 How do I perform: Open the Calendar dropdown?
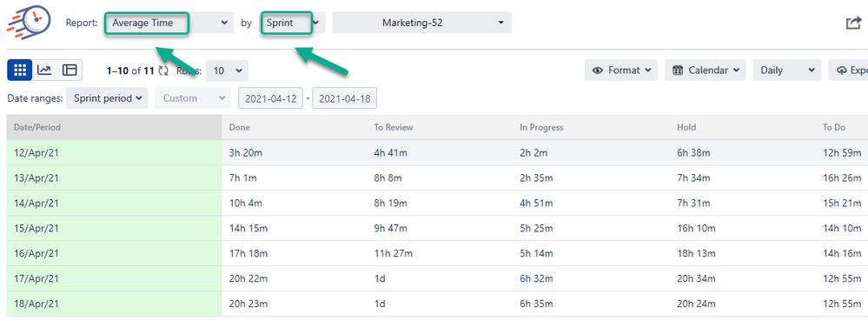click(706, 70)
